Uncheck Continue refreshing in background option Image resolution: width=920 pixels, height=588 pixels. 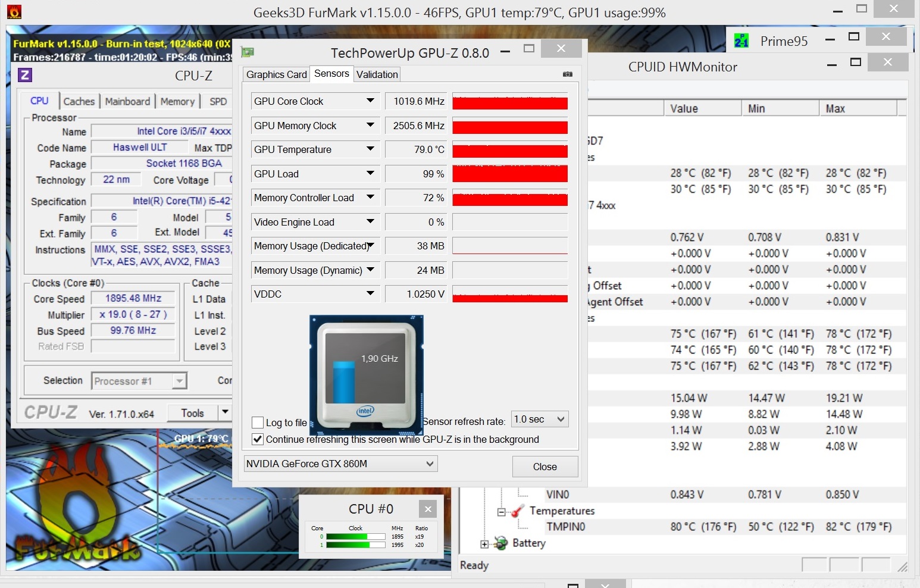click(x=258, y=439)
